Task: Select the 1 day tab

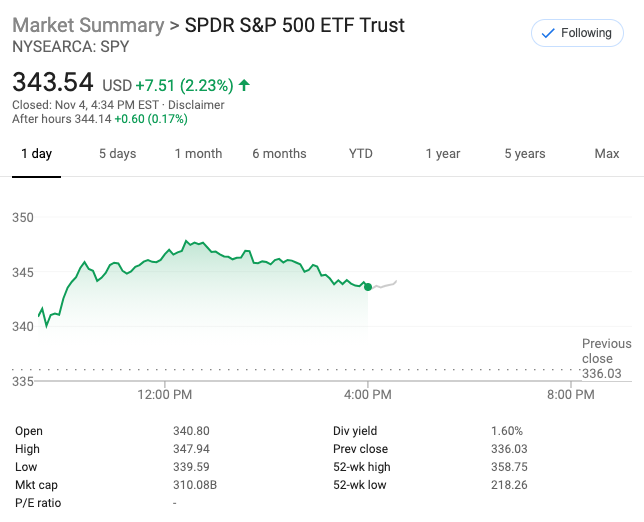Action: (x=36, y=154)
